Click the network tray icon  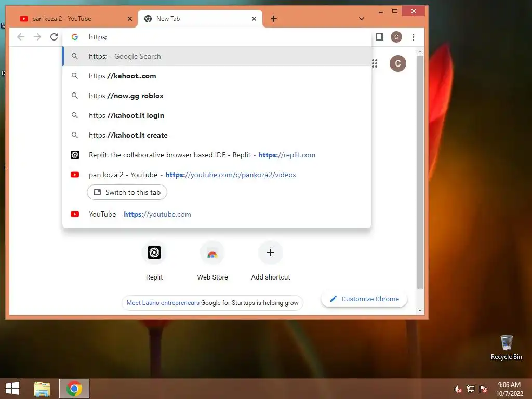click(x=471, y=389)
